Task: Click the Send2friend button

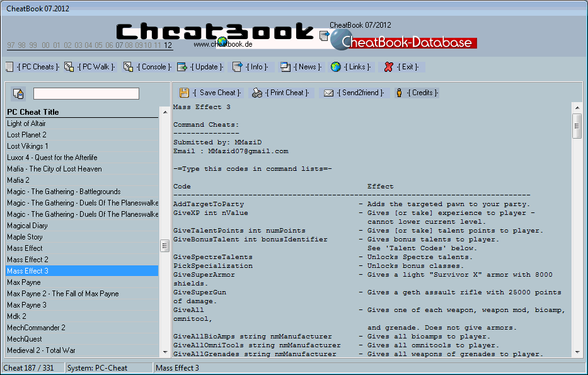Action: (x=354, y=93)
